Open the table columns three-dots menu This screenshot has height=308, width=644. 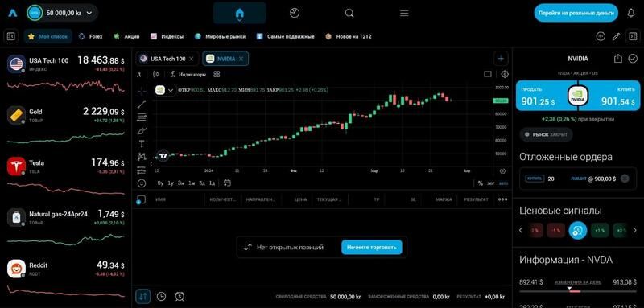[502, 199]
